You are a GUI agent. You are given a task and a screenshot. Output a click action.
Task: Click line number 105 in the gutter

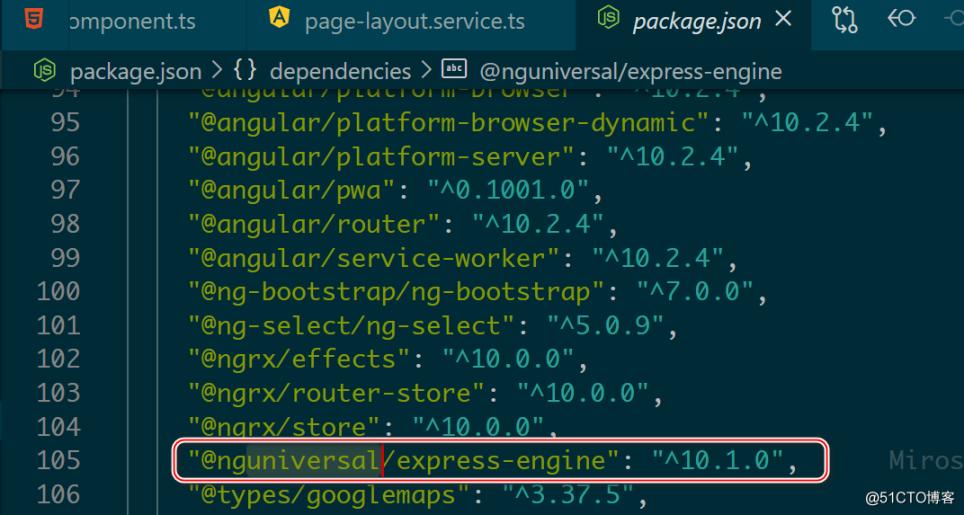(x=58, y=460)
